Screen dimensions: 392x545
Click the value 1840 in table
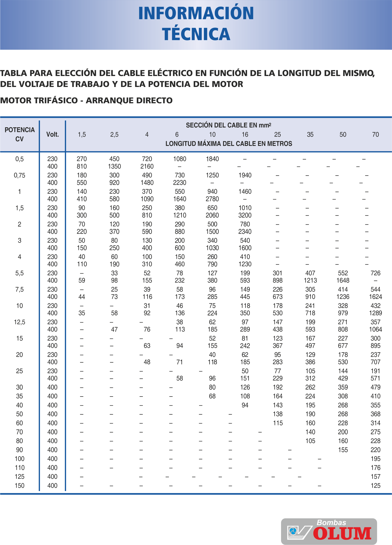(x=212, y=159)
